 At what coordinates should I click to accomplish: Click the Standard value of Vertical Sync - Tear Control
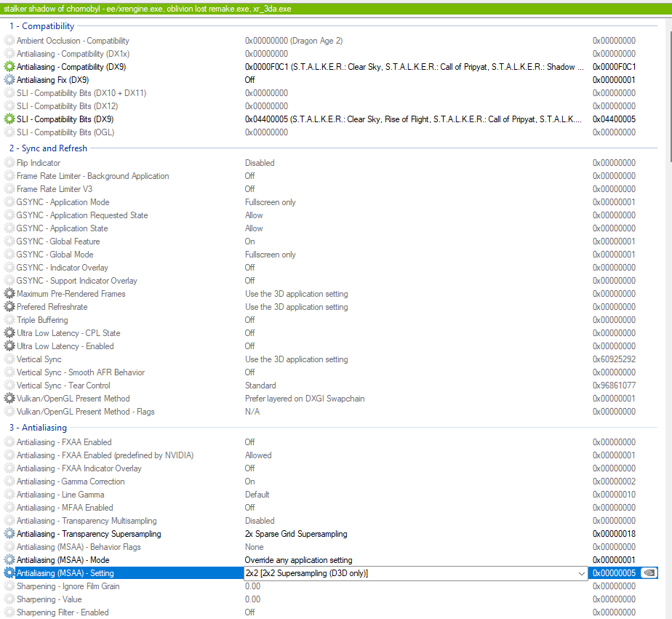(x=260, y=386)
